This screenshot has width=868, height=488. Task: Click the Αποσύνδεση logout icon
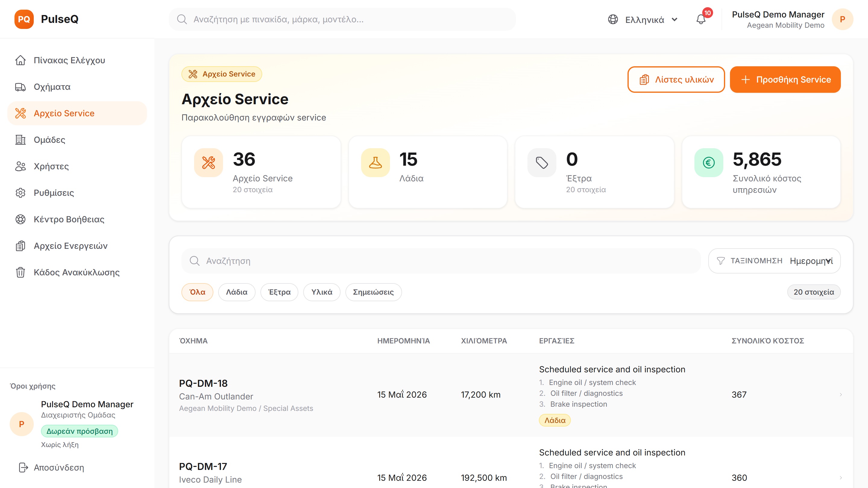click(x=23, y=468)
